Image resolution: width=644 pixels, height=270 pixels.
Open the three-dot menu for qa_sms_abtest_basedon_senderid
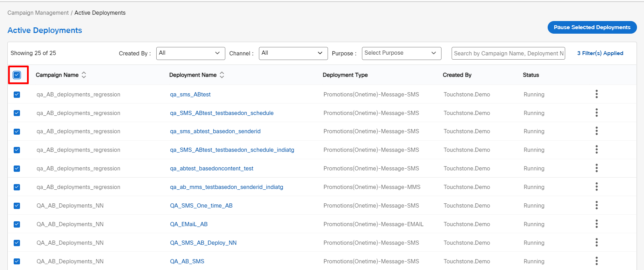(596, 131)
